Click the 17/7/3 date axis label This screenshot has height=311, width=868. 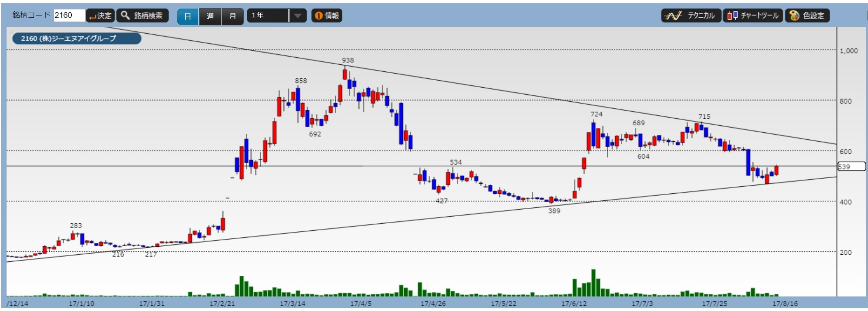pos(642,303)
